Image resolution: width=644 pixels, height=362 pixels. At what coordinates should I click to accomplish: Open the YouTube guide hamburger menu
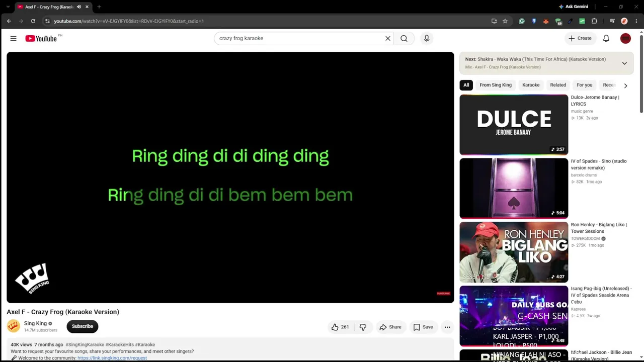click(13, 38)
